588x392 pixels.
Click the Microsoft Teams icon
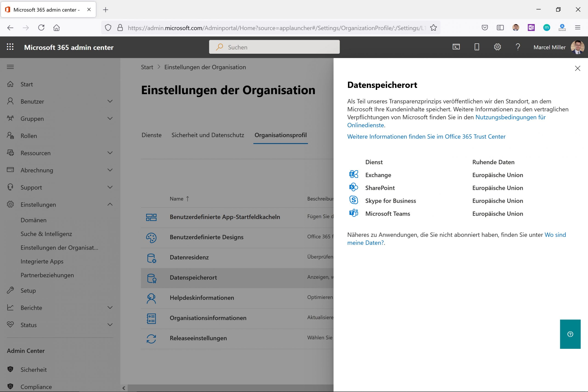click(x=353, y=213)
